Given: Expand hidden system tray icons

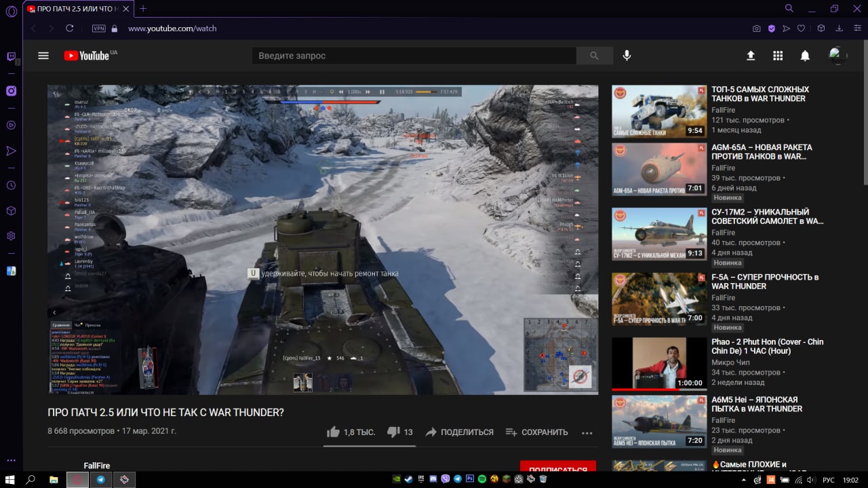Looking at the screenshot, I should click(x=744, y=479).
